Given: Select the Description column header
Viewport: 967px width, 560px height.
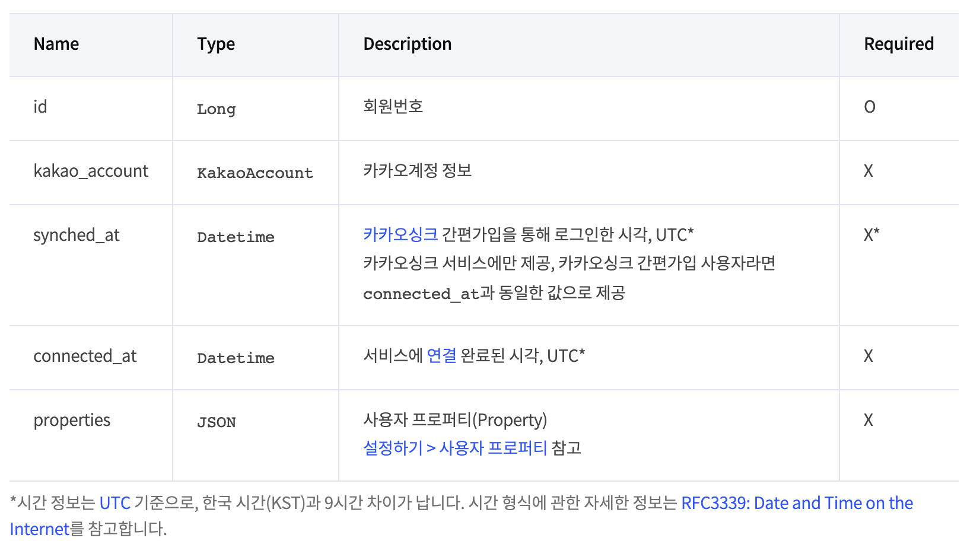Looking at the screenshot, I should [x=407, y=44].
